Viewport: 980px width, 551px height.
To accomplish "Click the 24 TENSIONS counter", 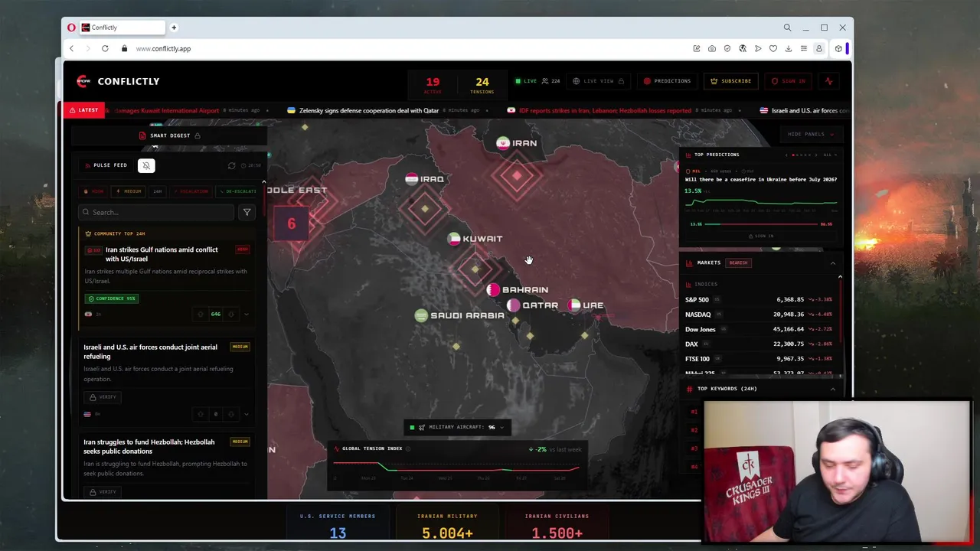I will 482,84.
